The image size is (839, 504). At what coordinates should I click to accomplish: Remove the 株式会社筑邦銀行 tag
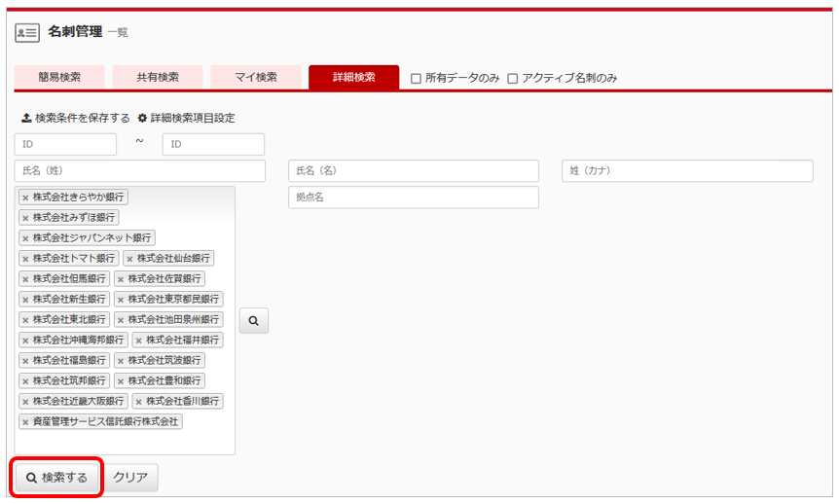(25, 381)
